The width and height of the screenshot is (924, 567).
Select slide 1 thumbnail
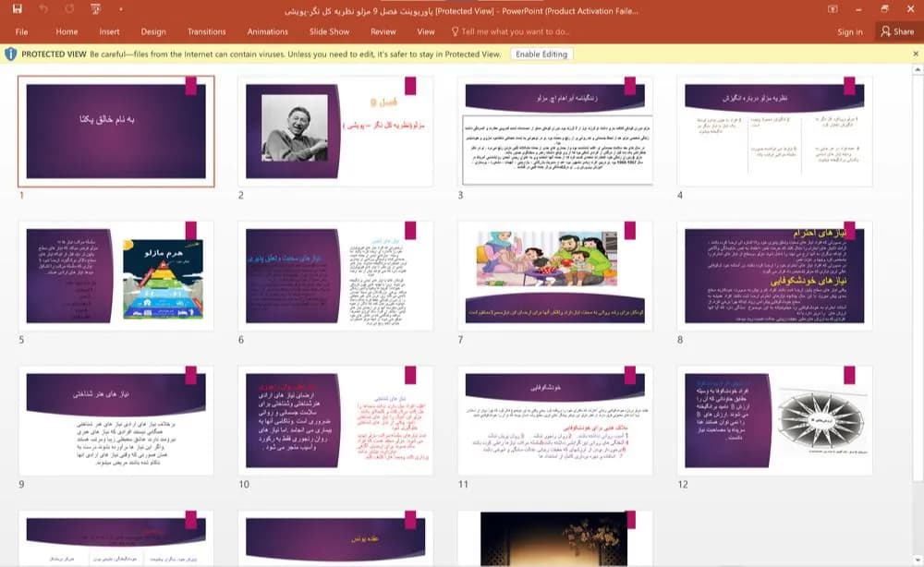click(116, 131)
